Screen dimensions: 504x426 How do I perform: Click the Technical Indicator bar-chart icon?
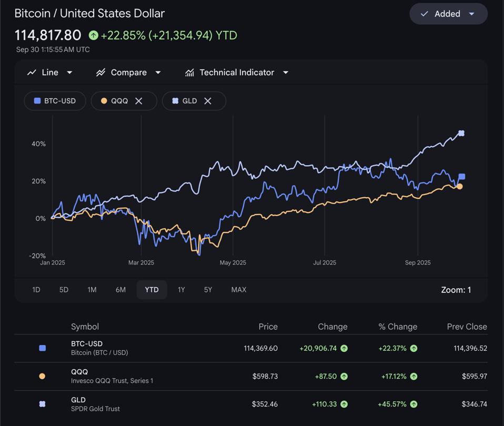tap(189, 72)
